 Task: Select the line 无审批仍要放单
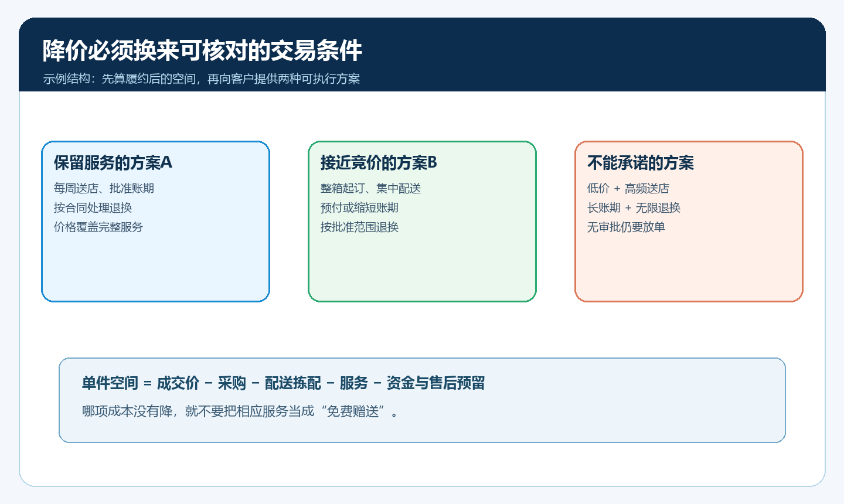click(626, 227)
